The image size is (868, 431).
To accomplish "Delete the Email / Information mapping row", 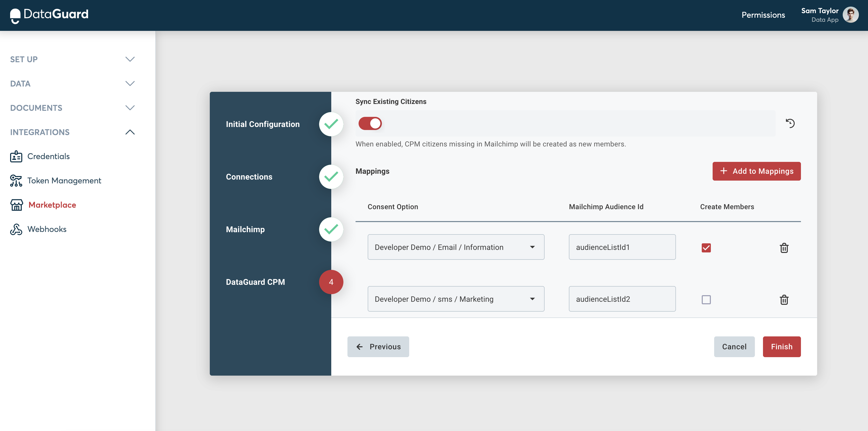I will click(x=784, y=248).
